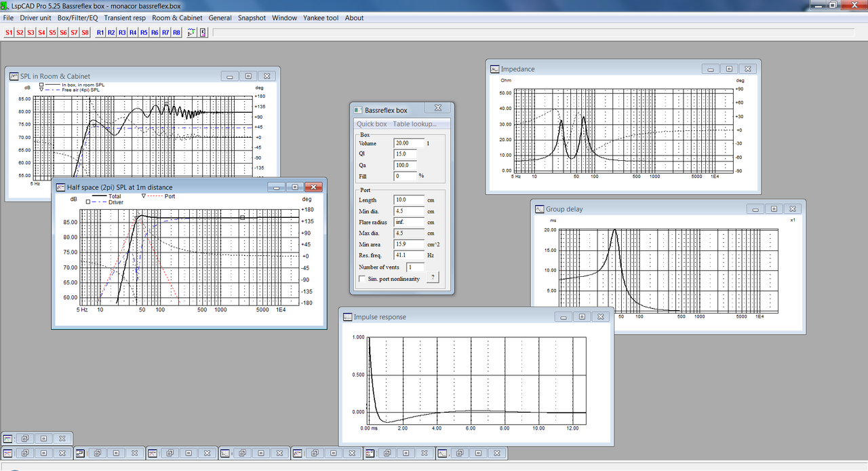Click the Qa value field
The width and height of the screenshot is (868, 471).
406,165
